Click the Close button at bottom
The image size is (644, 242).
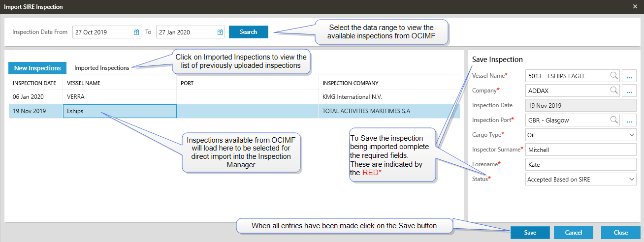(x=621, y=233)
